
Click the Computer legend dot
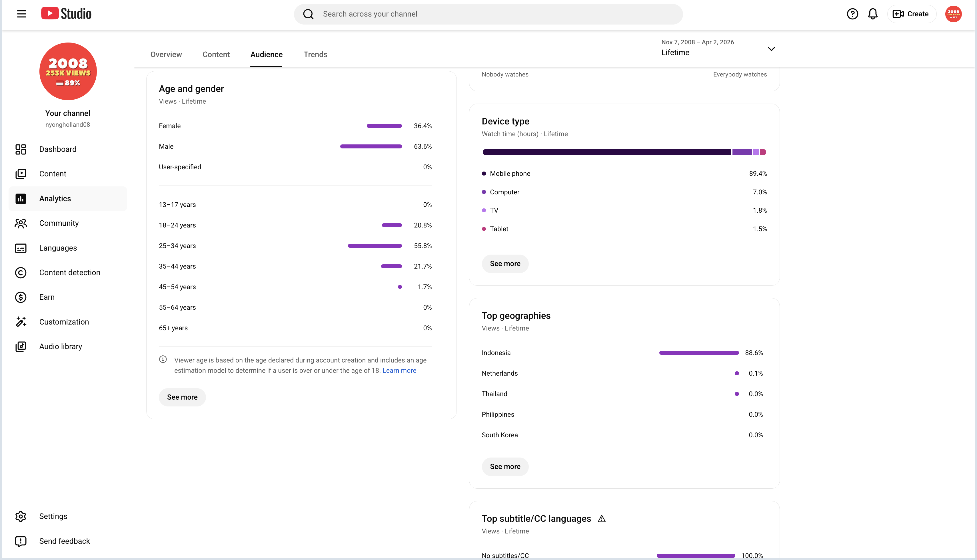(x=484, y=192)
